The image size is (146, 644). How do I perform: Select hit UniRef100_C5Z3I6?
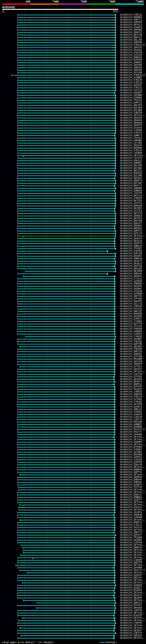coord(131,100)
